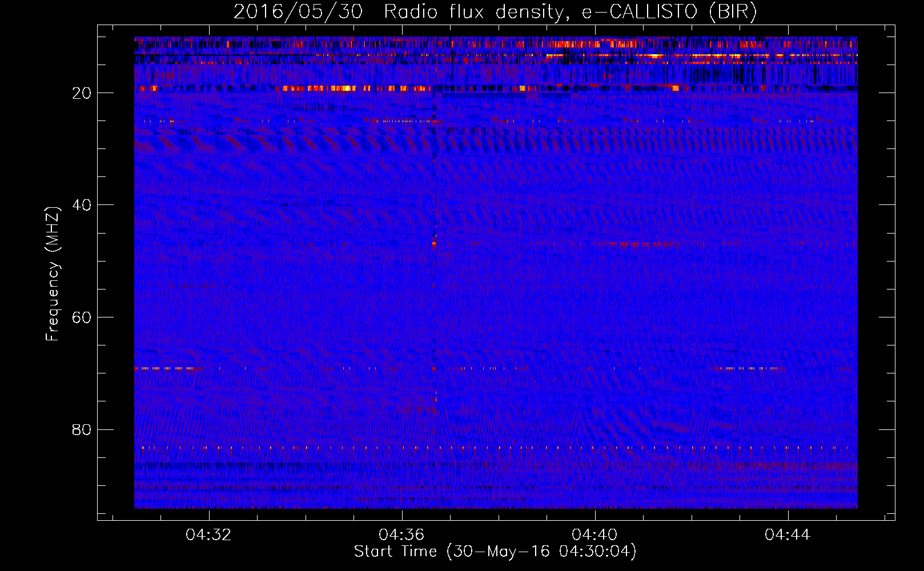Screen dimensions: 924x571
Task: Click the 20 MHz frequency tick label
Action: click(82, 93)
